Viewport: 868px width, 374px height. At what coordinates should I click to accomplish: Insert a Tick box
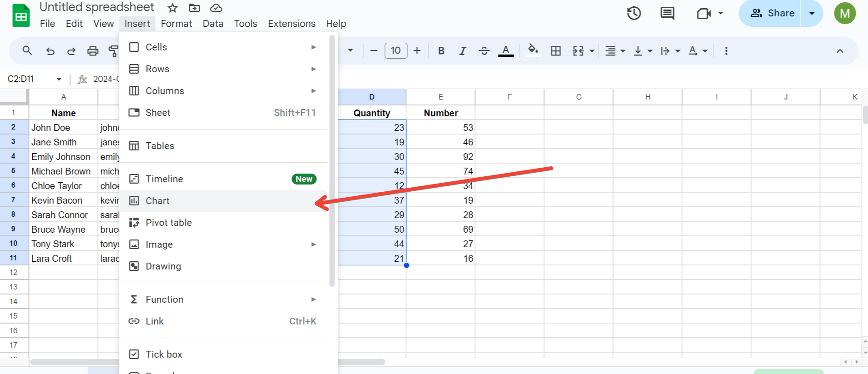click(223, 354)
